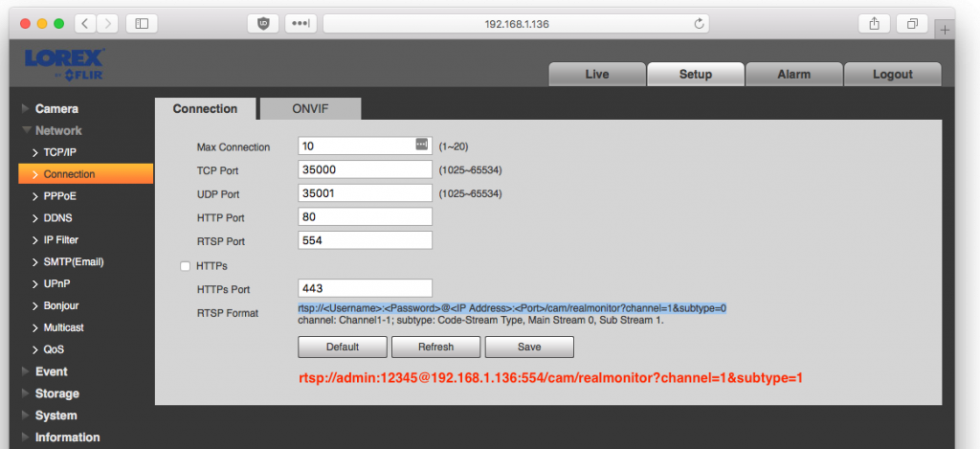The height and width of the screenshot is (449, 980).
Task: Save the connection settings
Action: click(x=529, y=347)
